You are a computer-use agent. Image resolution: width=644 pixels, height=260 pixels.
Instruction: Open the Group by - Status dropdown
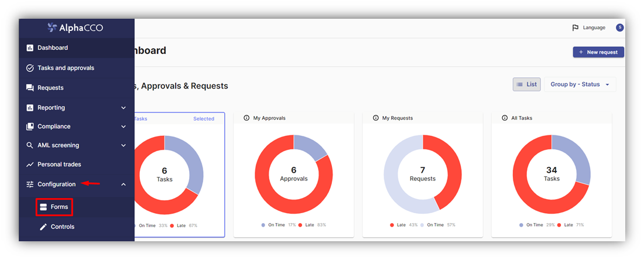tap(580, 84)
